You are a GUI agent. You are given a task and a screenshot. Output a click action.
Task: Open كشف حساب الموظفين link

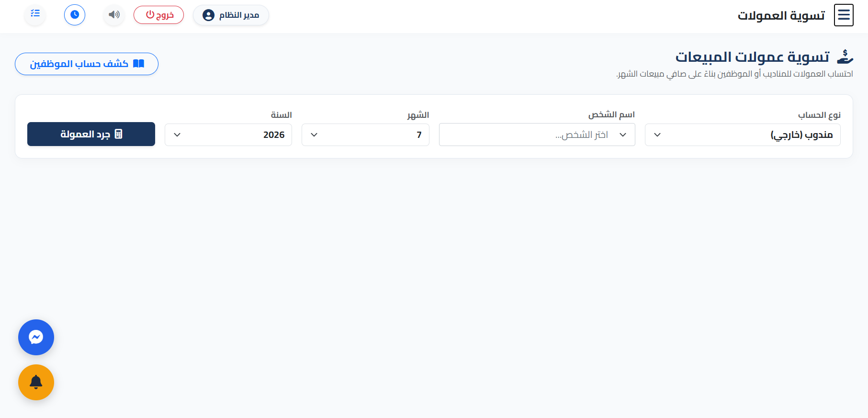coord(87,64)
